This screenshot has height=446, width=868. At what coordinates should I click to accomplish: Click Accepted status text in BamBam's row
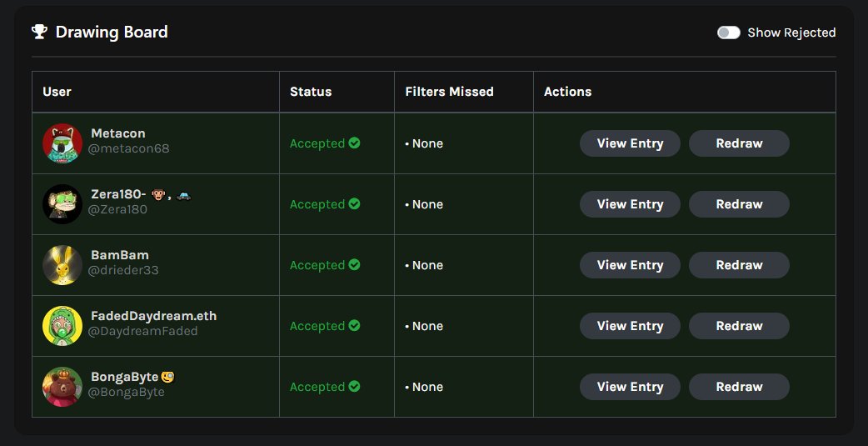317,265
